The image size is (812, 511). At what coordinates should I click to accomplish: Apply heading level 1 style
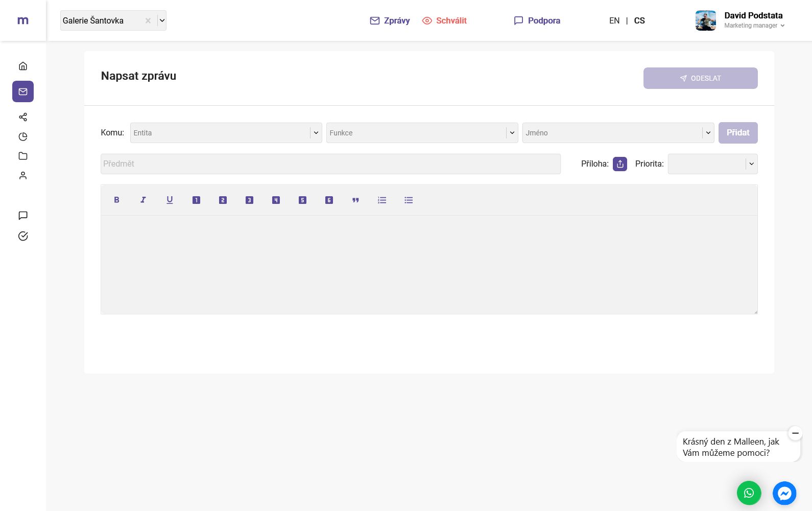point(196,200)
